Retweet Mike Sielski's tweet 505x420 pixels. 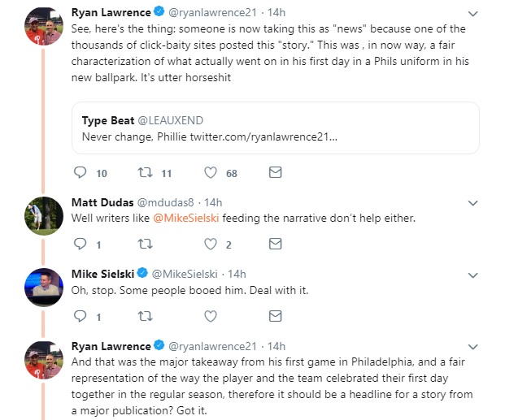[145, 316]
